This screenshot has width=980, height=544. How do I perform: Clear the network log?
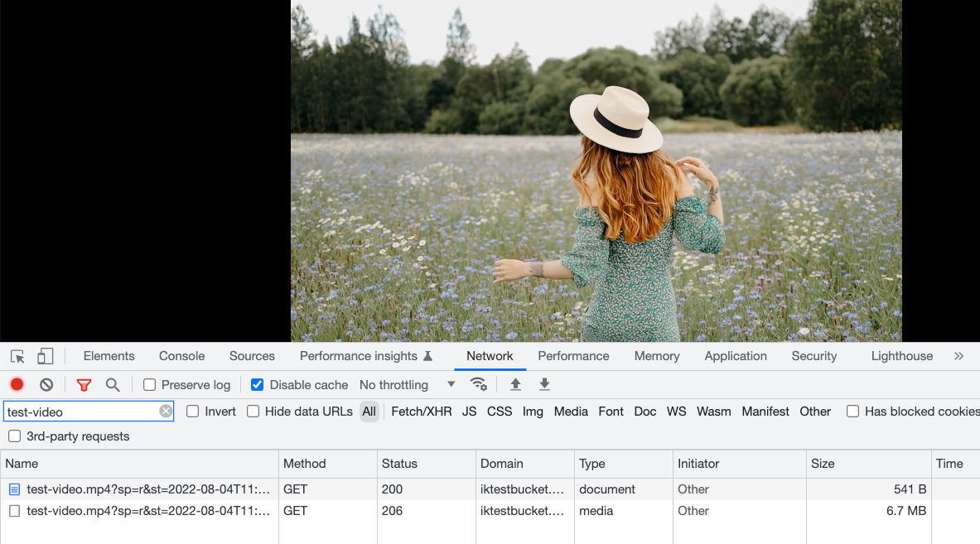pyautogui.click(x=46, y=385)
